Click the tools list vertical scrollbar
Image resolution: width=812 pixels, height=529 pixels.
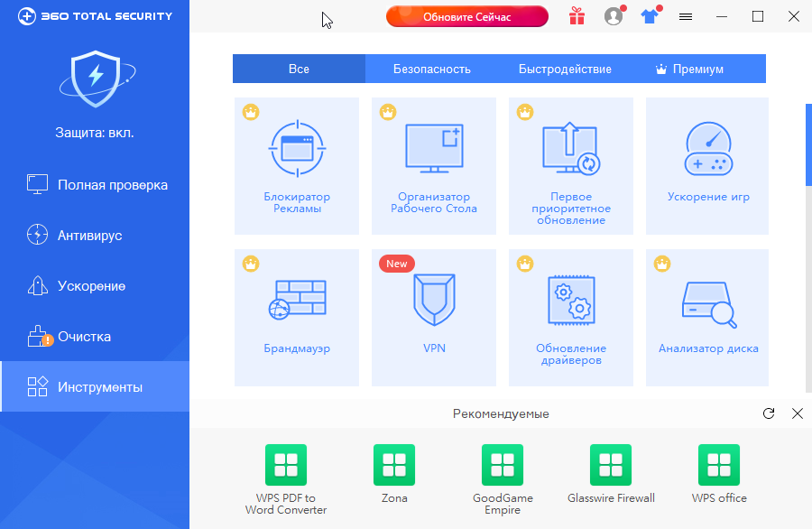pyautogui.click(x=808, y=144)
